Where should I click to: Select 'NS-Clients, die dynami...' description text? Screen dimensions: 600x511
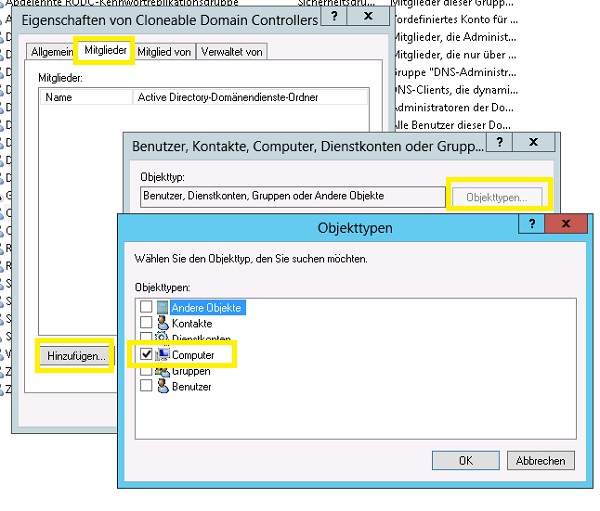[457, 90]
